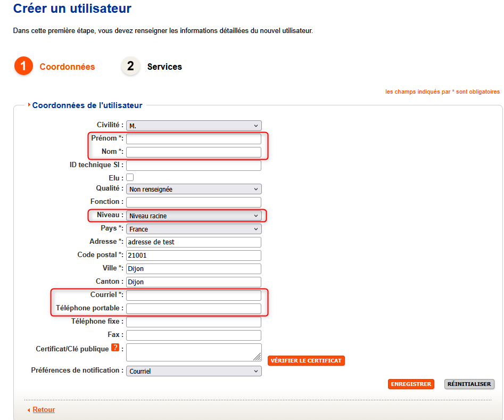This screenshot has width=504, height=420.
Task: Click the step 2 circle icon
Action: (130, 67)
